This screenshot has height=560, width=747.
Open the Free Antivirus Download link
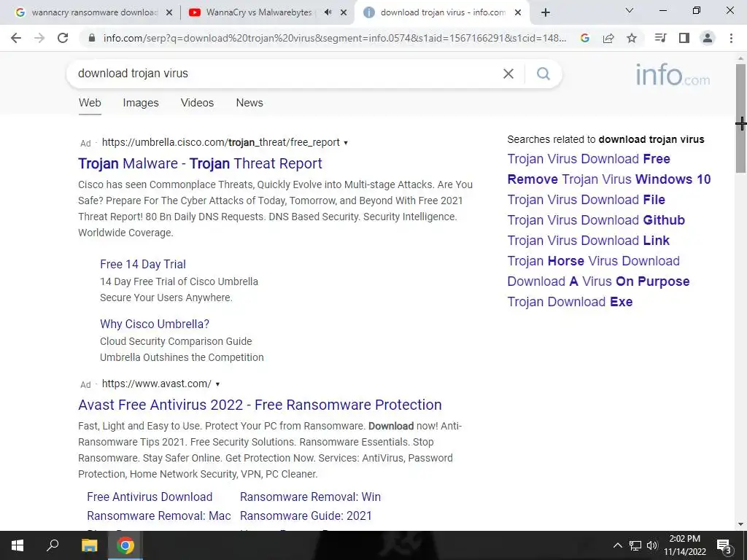coord(150,497)
